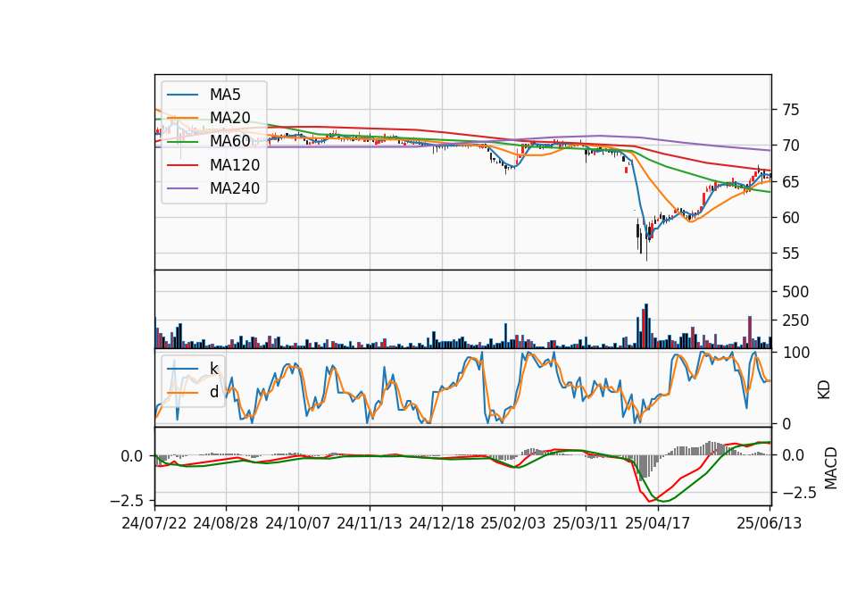
Task: Click the 24/12/18 date axis label
Action: pyautogui.click(x=442, y=523)
